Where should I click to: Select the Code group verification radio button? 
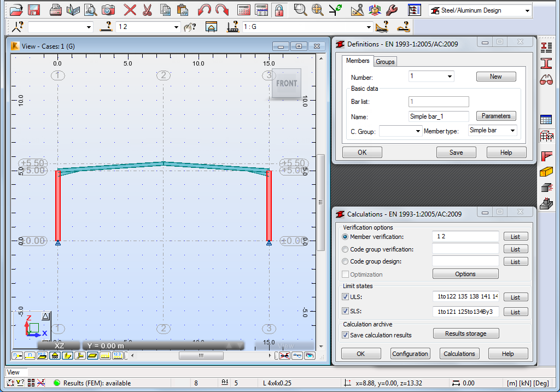[x=345, y=249]
